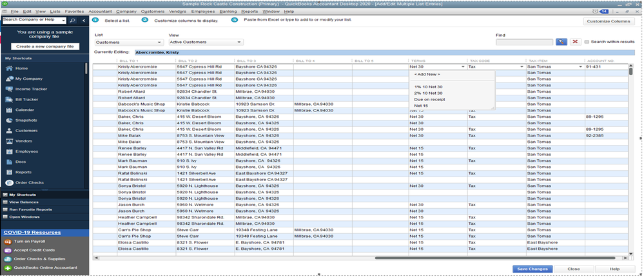644x279 pixels.
Task: Select 2% 10 Net 30 term option
Action: point(429,93)
